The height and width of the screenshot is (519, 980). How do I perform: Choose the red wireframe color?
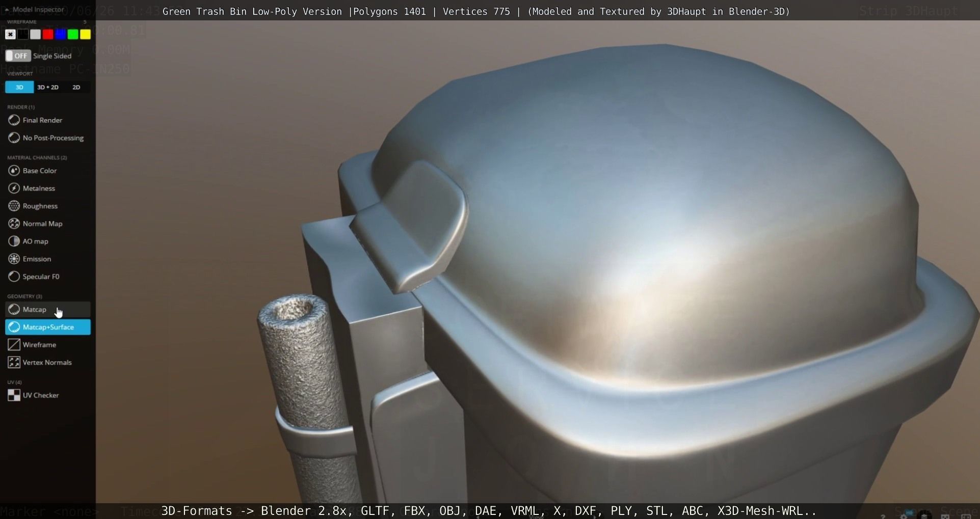(48, 34)
